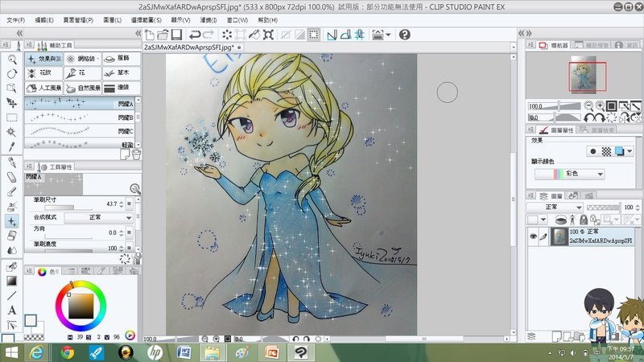Click the New file toolbar icon
The height and width of the screenshot is (362, 644).
pyautogui.click(x=150, y=35)
